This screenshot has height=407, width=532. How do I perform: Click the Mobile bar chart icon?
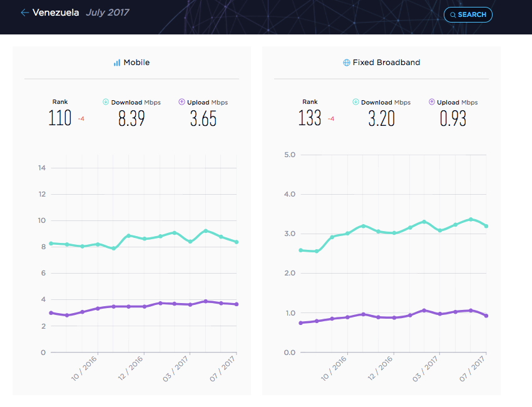117,63
